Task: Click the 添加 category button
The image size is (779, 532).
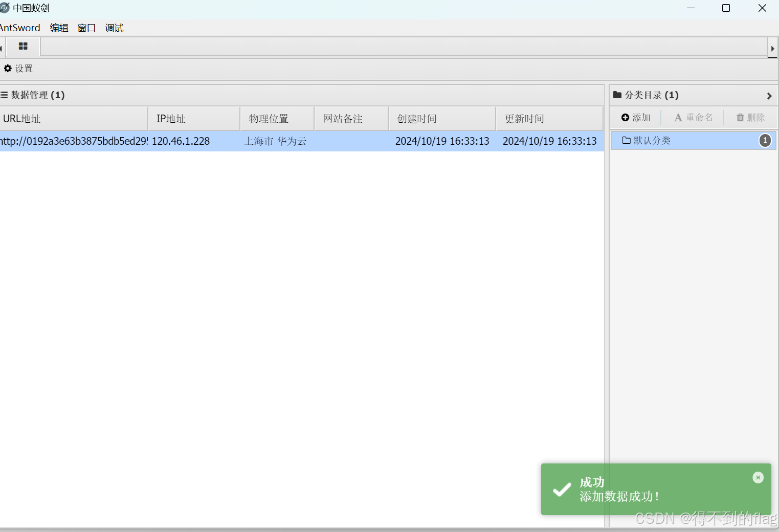Action: [x=636, y=118]
